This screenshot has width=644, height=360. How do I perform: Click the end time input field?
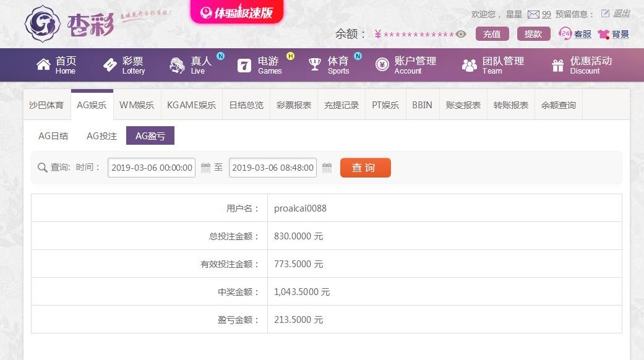click(x=273, y=168)
